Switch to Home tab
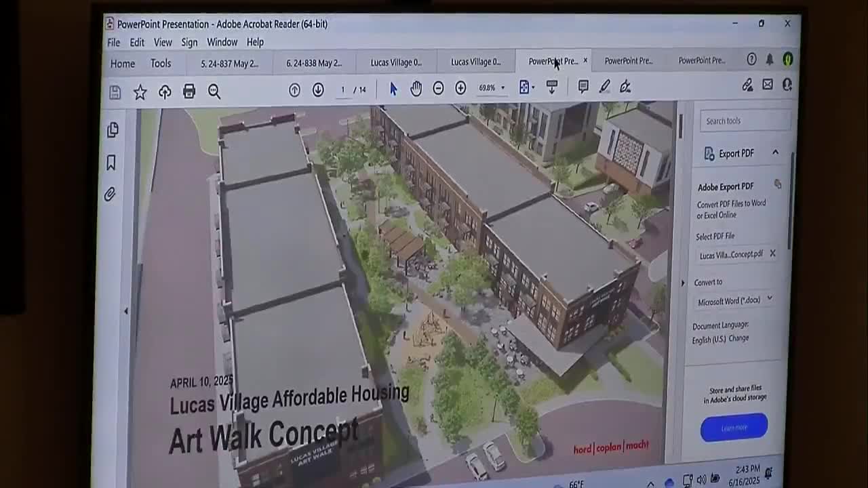 coord(123,64)
